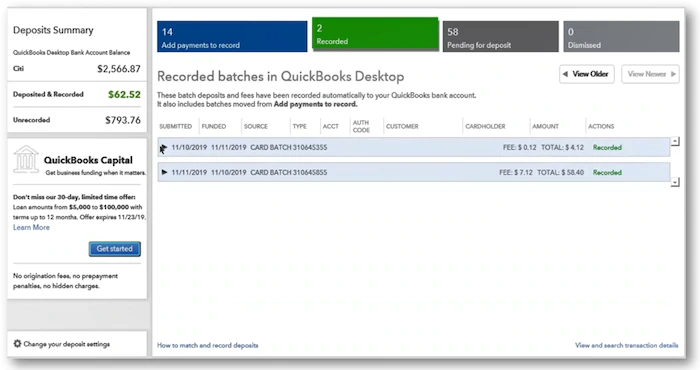Click the CARDHOLDER column header
This screenshot has width=700, height=370.
tap(485, 126)
